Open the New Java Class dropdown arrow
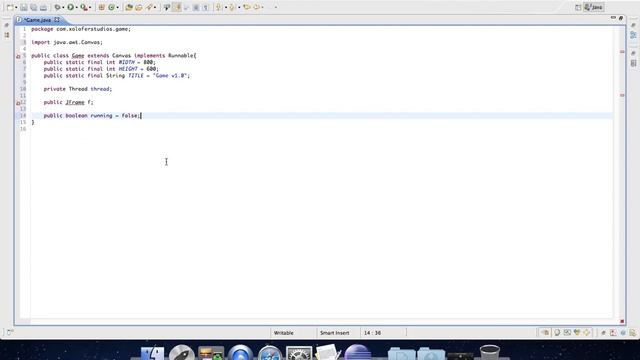This screenshot has height=360, width=640. coord(117,7)
